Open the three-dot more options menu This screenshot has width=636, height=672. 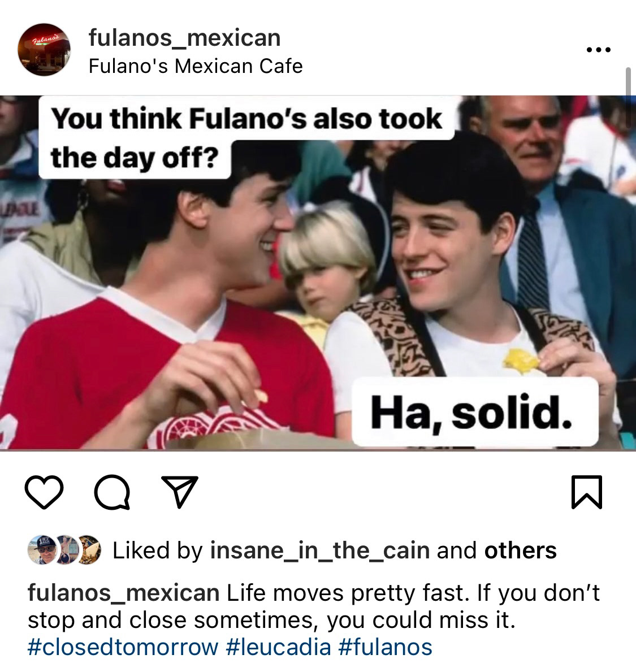click(x=598, y=50)
